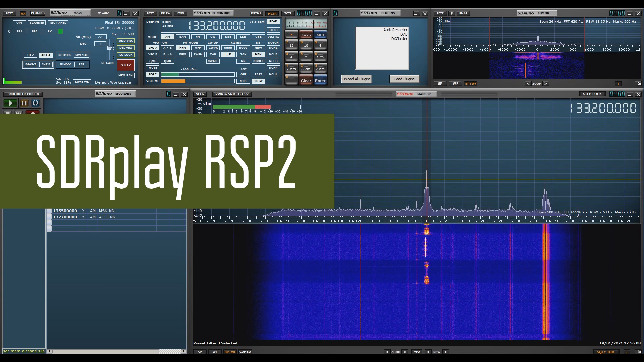The height and width of the screenshot is (362, 644).
Task: Click the resize arrow in Aux SP
Action: point(638,84)
